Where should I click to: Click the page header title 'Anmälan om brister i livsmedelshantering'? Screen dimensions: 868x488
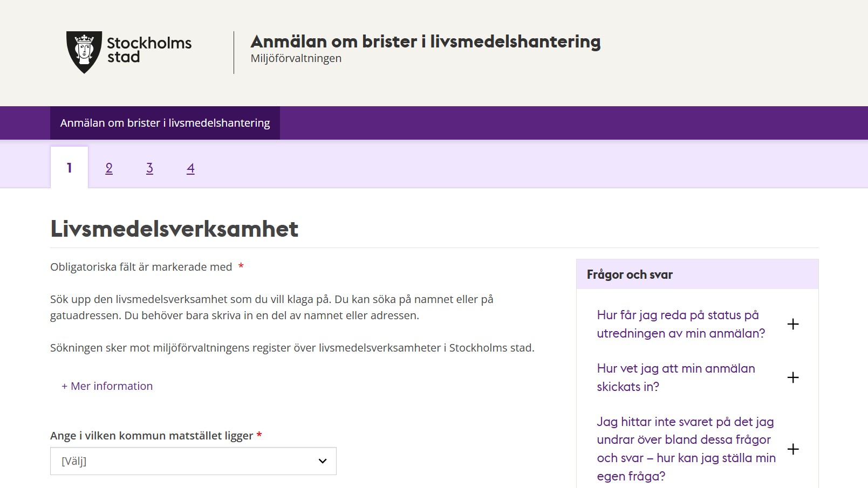pos(425,42)
